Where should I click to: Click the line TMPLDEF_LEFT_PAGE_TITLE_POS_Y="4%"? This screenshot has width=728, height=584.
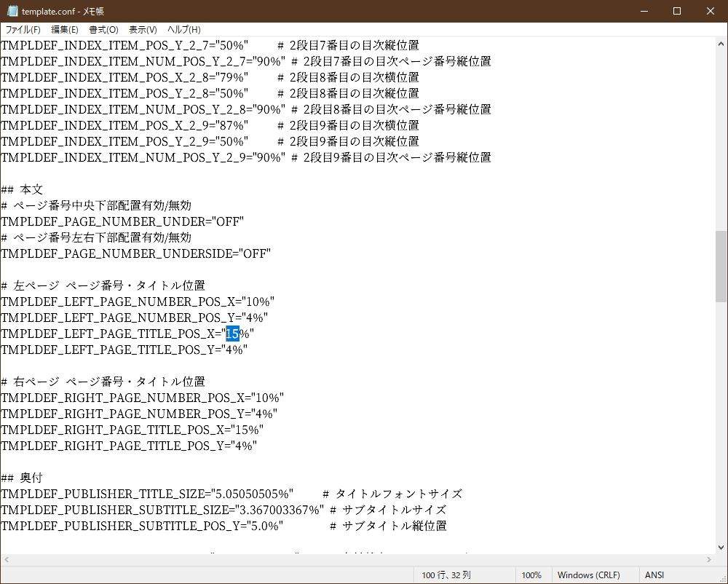click(x=124, y=350)
